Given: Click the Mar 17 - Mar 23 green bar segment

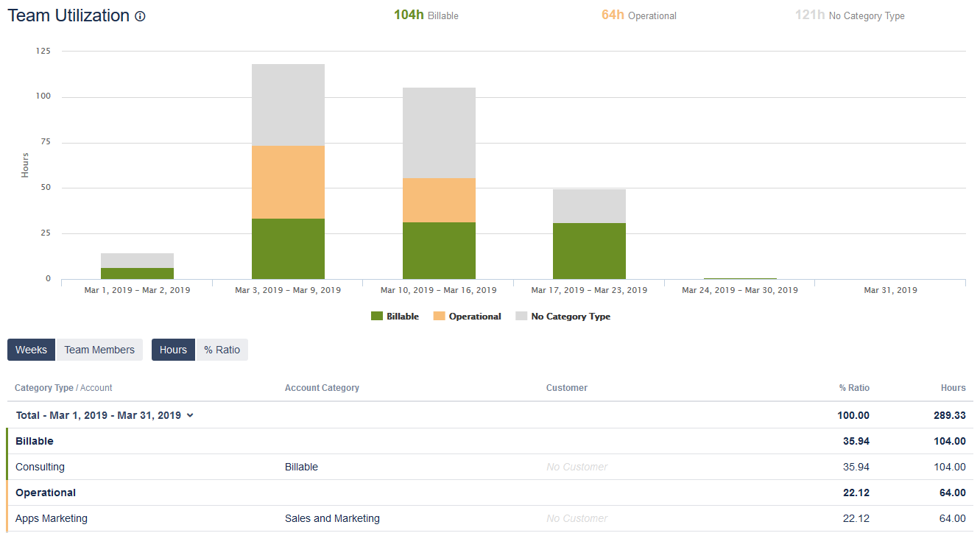Looking at the screenshot, I should [x=589, y=251].
